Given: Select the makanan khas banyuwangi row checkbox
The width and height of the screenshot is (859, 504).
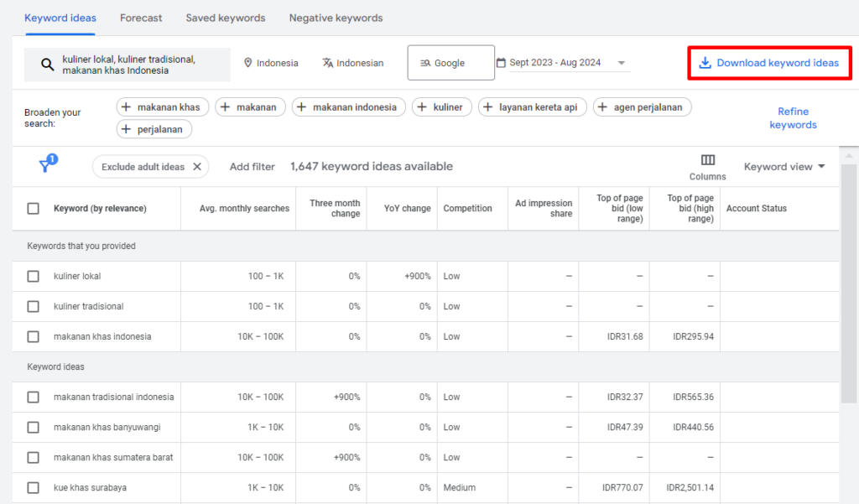Looking at the screenshot, I should point(34,428).
